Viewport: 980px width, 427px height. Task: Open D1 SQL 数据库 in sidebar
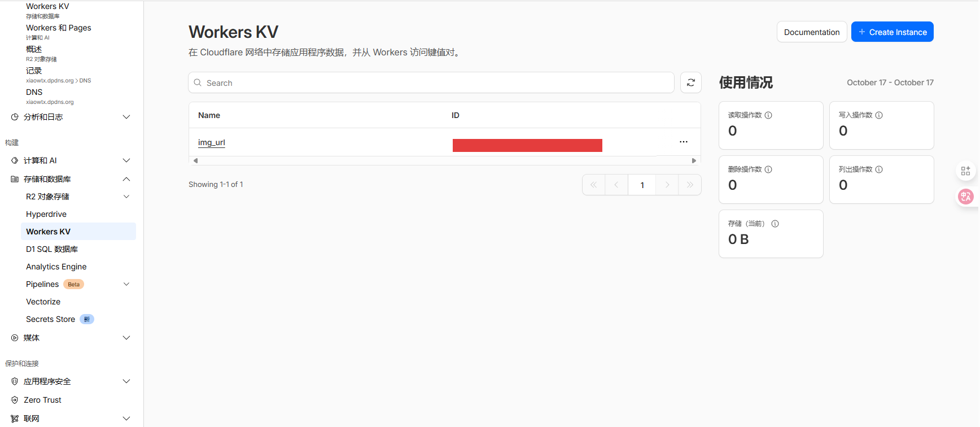click(52, 249)
